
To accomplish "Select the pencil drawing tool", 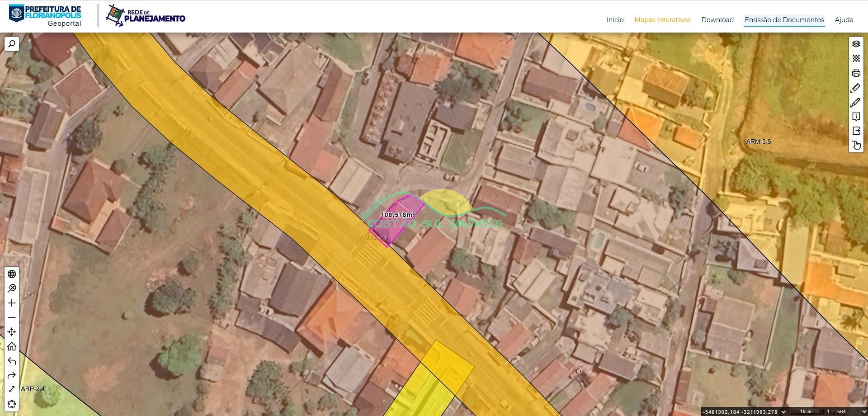I will [856, 102].
